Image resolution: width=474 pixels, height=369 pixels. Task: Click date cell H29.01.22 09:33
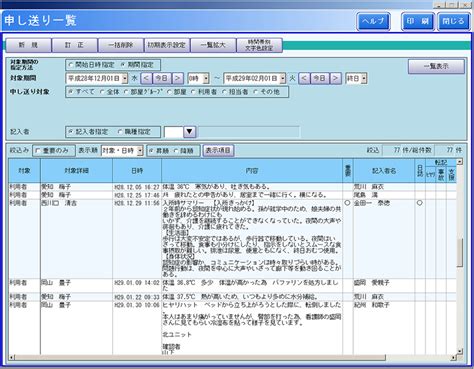137,297
